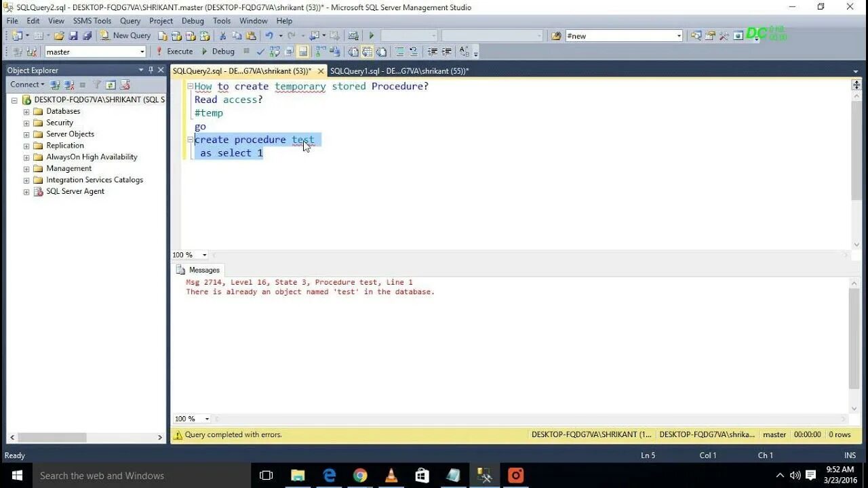Collapse the create procedure code block

[190, 140]
